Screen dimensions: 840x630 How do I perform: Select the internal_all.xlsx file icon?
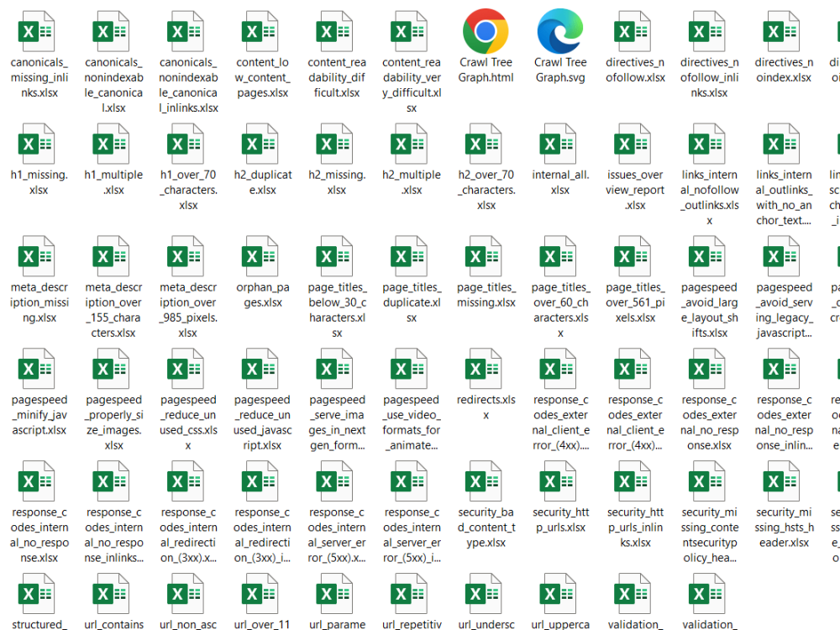pyautogui.click(x=559, y=144)
